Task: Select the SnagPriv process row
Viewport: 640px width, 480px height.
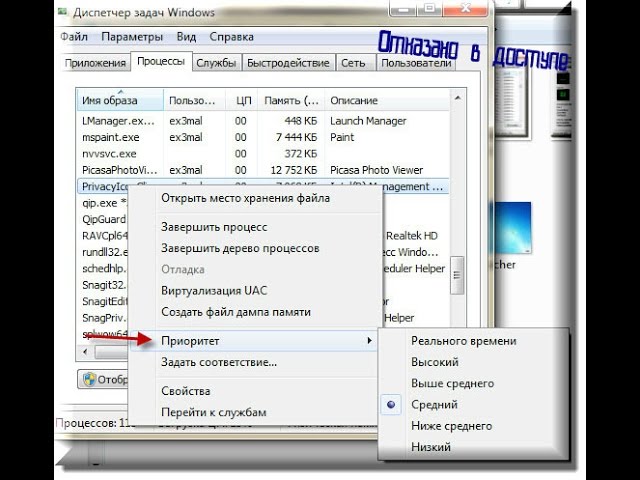Action: 103,318
